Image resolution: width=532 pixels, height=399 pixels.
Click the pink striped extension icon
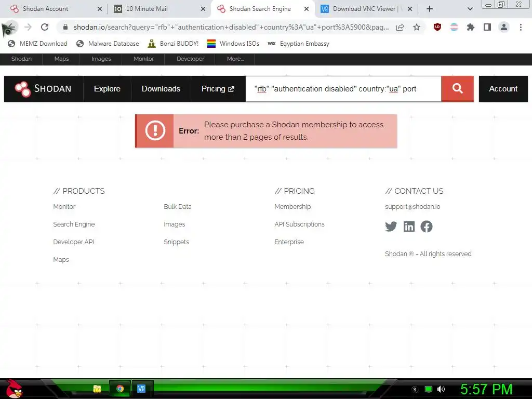point(454,27)
